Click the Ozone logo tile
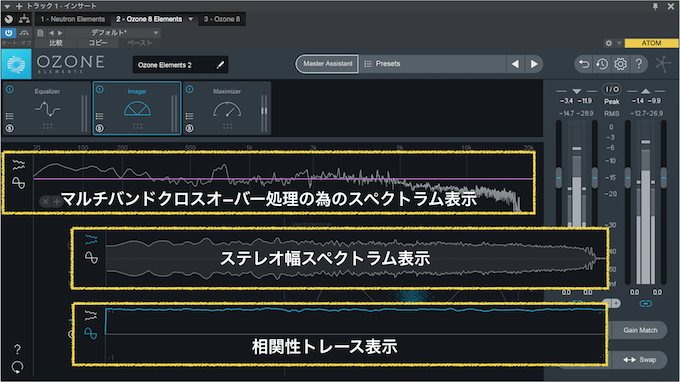Screen dimensions: 680x382 (16, 64)
